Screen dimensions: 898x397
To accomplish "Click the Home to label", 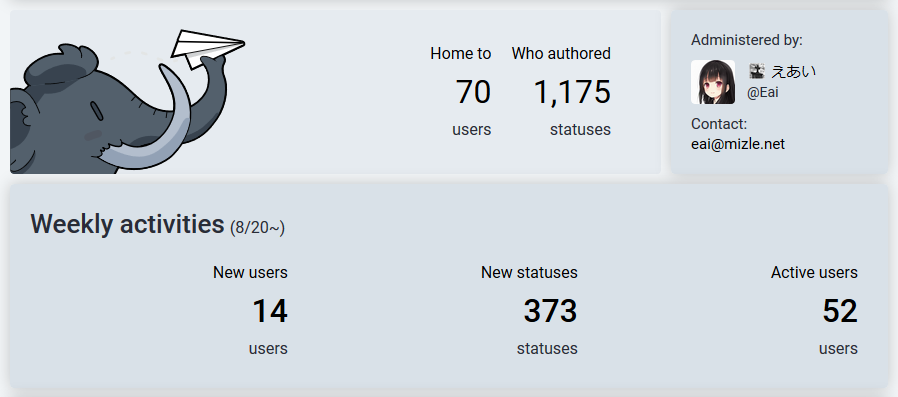I will coord(460,54).
